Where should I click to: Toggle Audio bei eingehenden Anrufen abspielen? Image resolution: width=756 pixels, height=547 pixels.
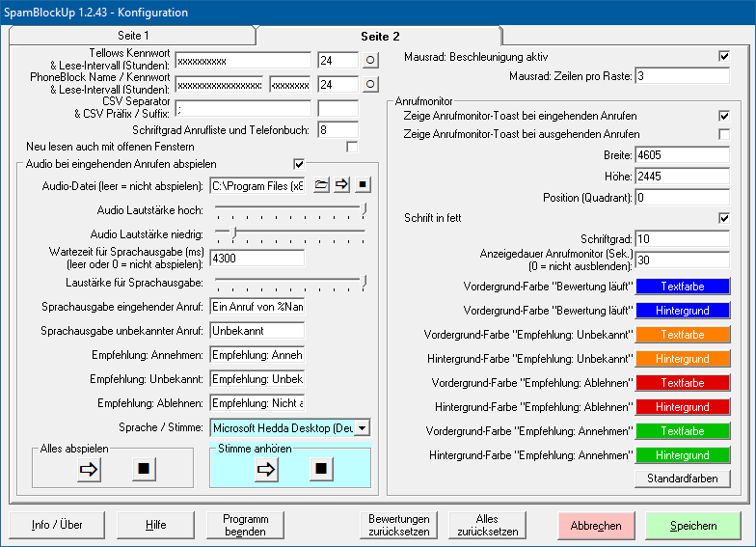pos(299,164)
